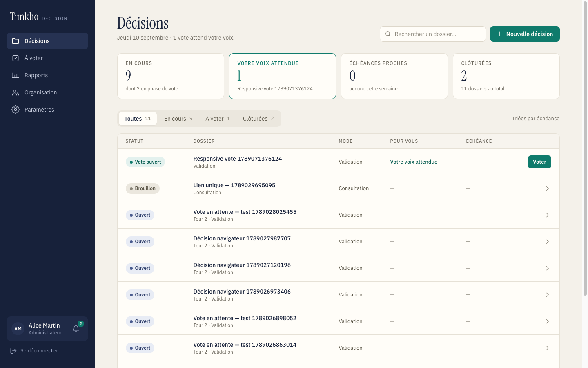This screenshot has height=368, width=588.
Task: Click Vote en attente — test 1789026898052
Action: pos(245,318)
